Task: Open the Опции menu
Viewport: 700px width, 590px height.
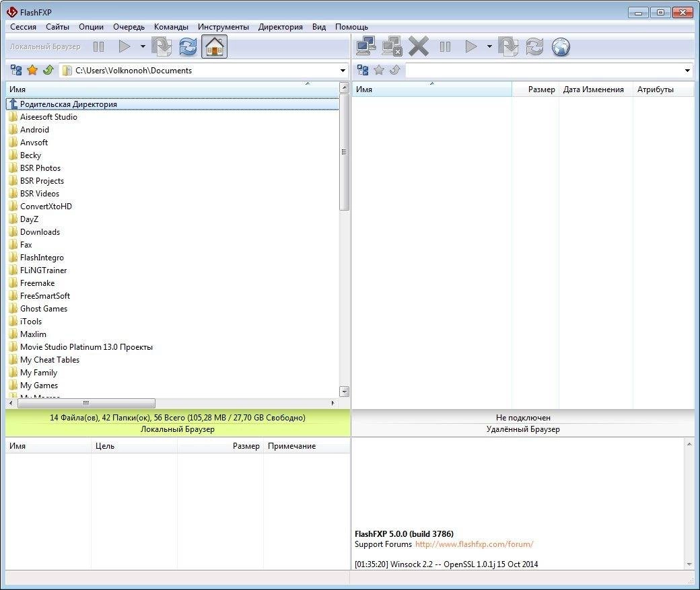Action: tap(91, 27)
